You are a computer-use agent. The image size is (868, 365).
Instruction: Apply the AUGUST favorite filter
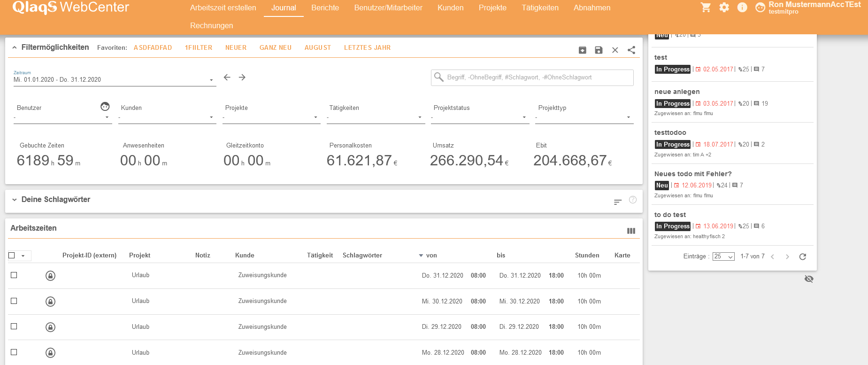(318, 48)
